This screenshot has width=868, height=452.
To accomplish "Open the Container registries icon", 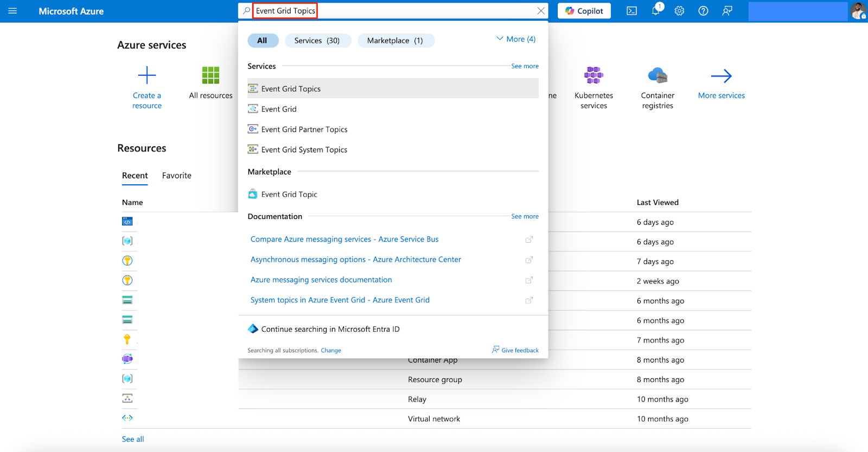I will point(658,75).
